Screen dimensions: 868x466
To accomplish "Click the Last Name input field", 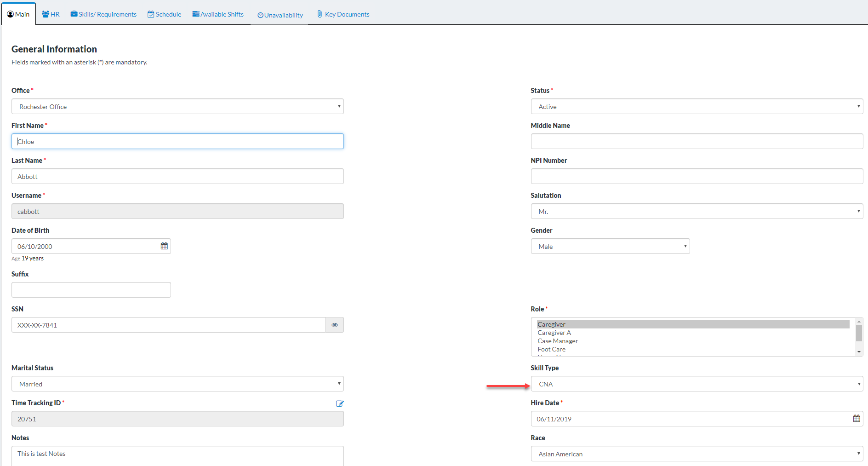I will [x=177, y=177].
